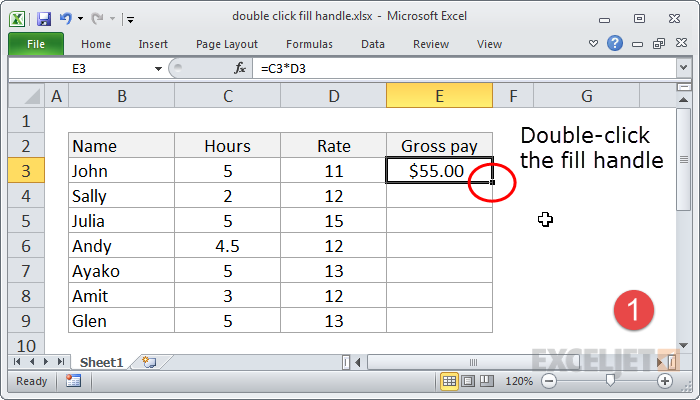The height and width of the screenshot is (400, 700).
Task: Click the Select All corner triangle
Action: tap(27, 96)
